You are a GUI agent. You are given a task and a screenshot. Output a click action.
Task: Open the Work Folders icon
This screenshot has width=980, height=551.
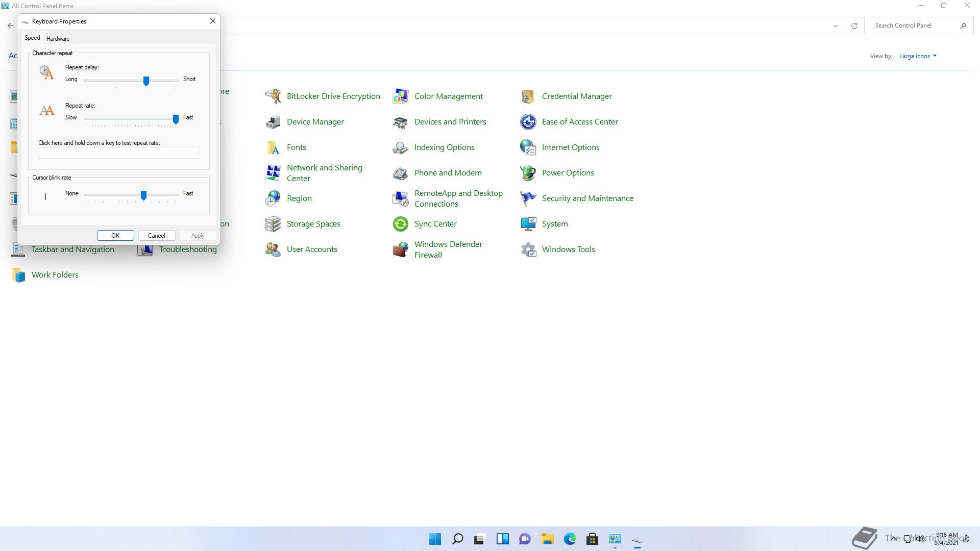tap(18, 274)
